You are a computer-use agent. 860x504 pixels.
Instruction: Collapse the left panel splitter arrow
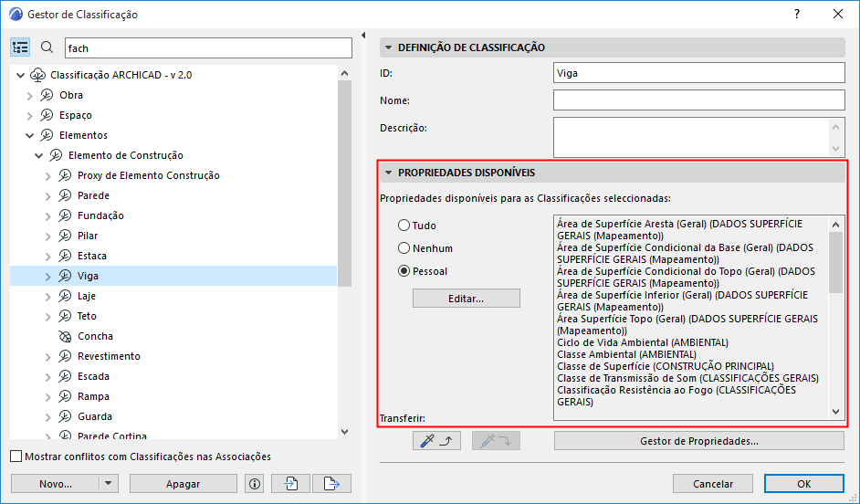coord(363,36)
